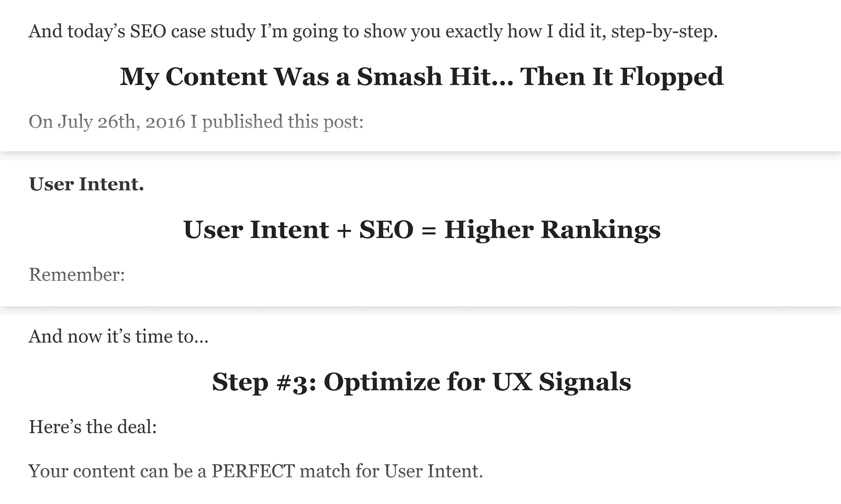The height and width of the screenshot is (504, 841).
Task: Click the bold 'User Intent.' text
Action: coord(86,184)
